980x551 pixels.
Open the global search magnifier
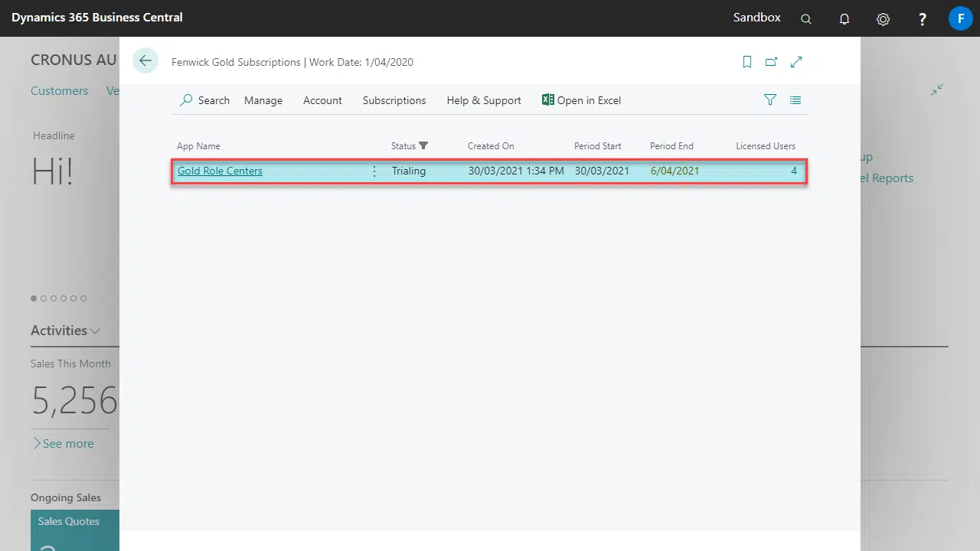[x=806, y=19]
